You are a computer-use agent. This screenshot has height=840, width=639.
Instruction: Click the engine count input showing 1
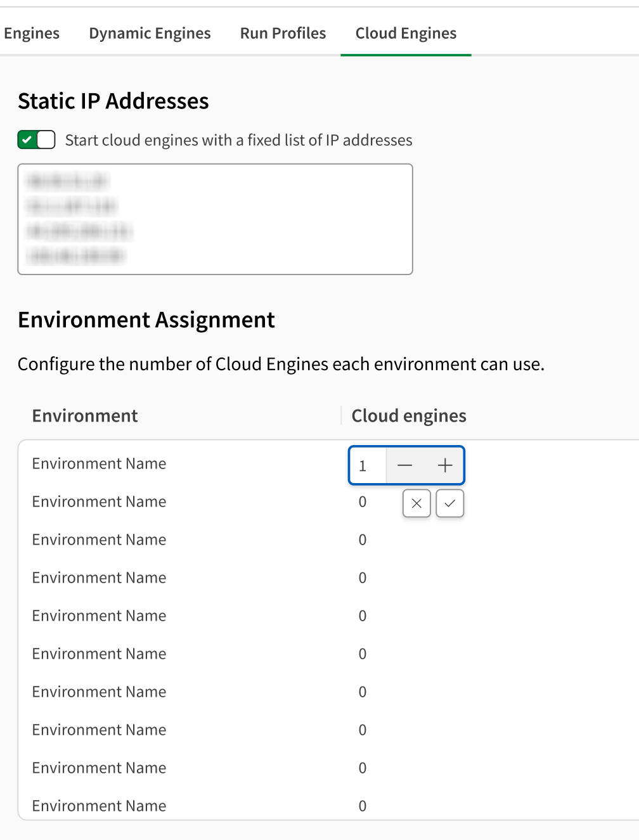pyautogui.click(x=367, y=465)
